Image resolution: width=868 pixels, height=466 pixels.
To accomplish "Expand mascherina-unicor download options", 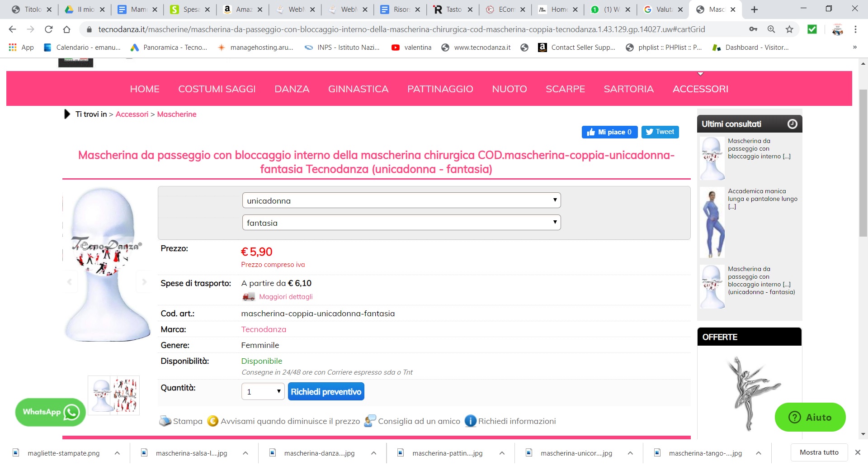I will pyautogui.click(x=630, y=453).
